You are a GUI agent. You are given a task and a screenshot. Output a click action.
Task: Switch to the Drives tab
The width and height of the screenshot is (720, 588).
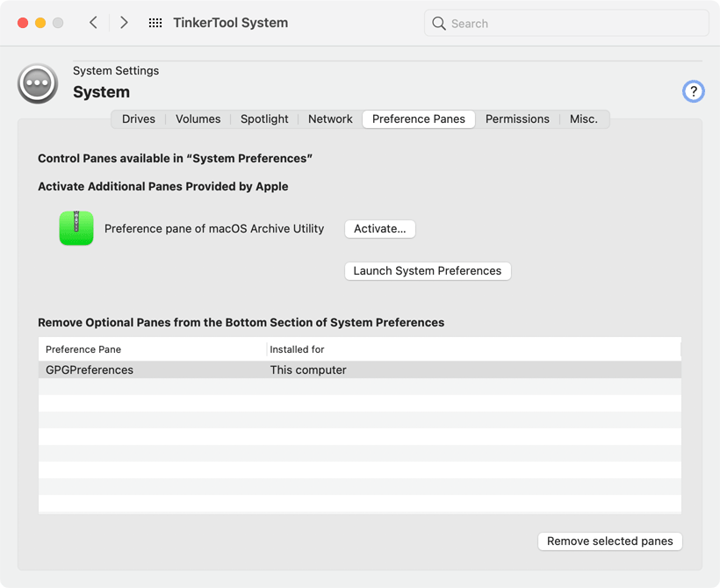[139, 119]
